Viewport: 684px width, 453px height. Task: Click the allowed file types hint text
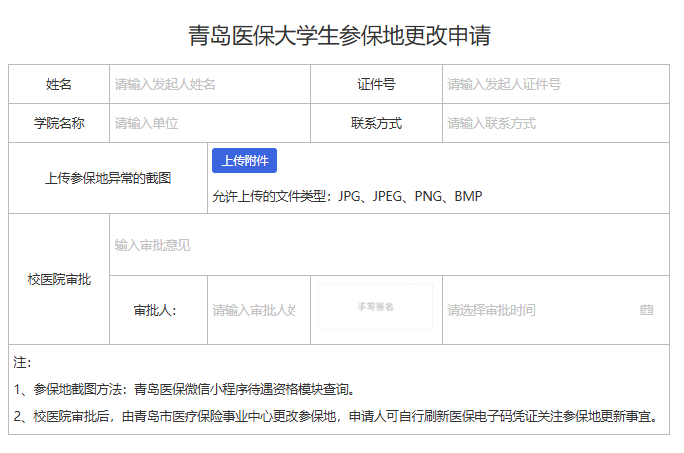[x=347, y=196]
